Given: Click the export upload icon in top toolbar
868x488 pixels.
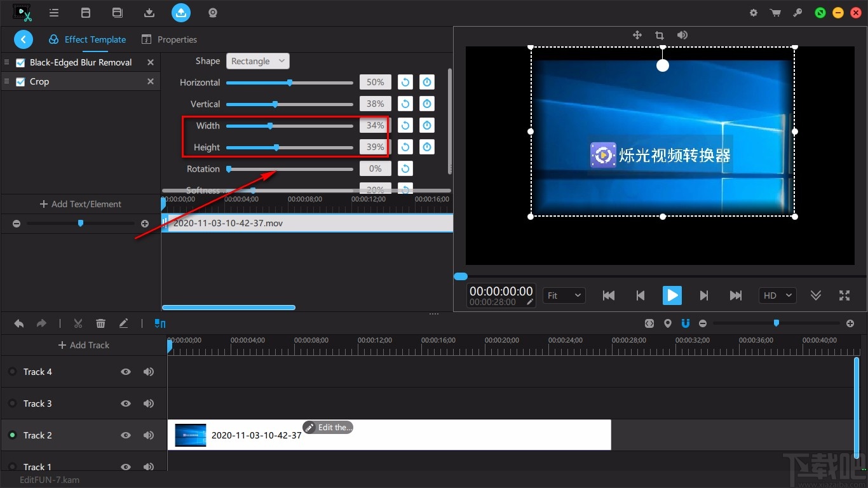Looking at the screenshot, I should (181, 13).
